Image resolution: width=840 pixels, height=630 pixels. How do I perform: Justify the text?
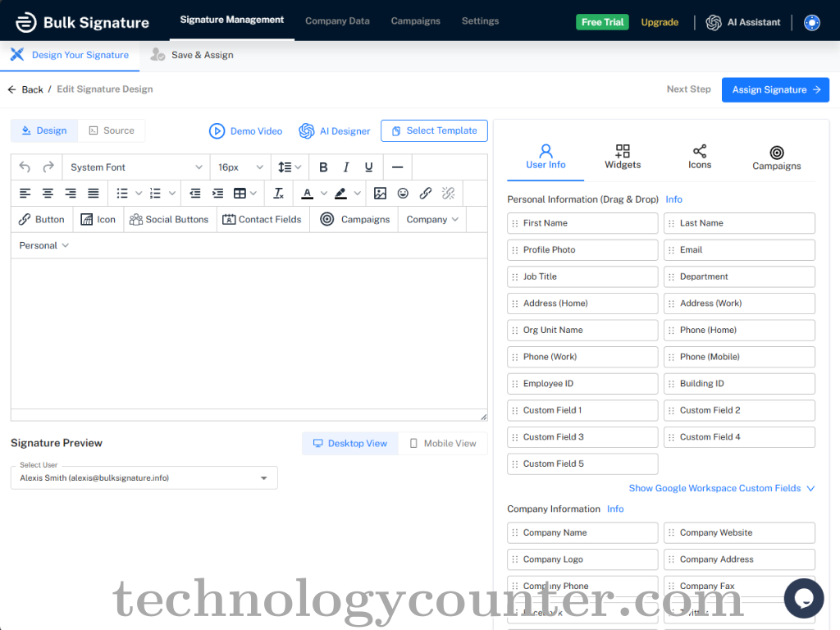94,194
